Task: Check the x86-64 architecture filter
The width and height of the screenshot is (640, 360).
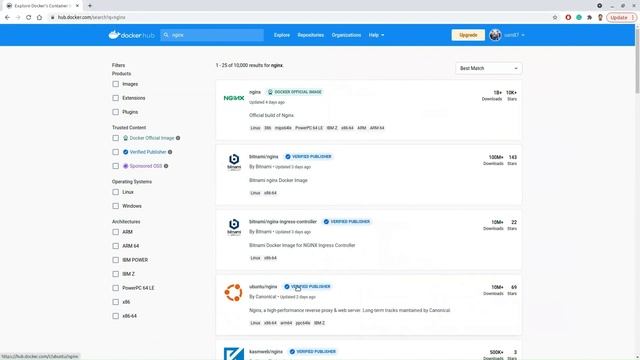Action: pyautogui.click(x=116, y=316)
